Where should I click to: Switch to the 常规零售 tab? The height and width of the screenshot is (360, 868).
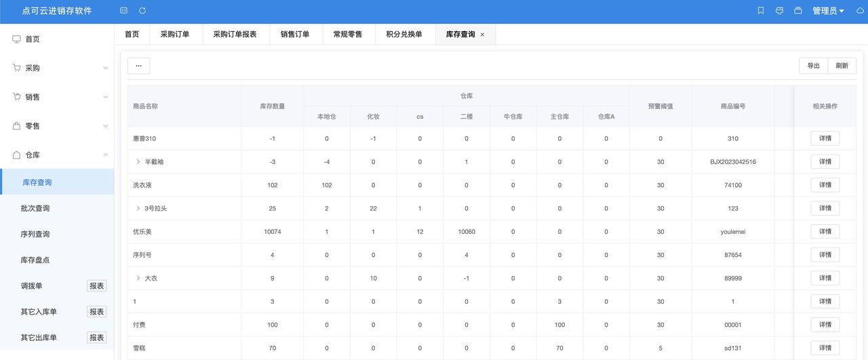(x=348, y=35)
